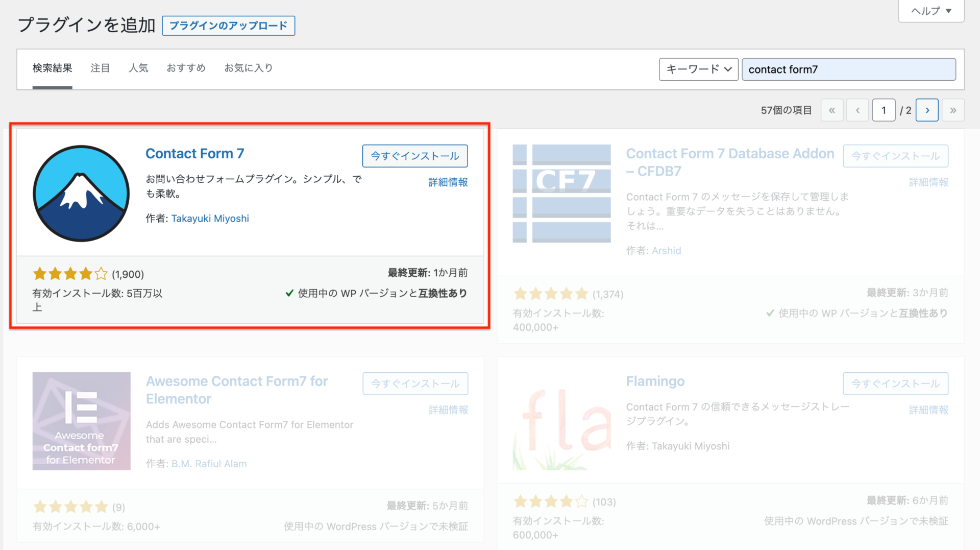Click the CFDB7 five-star rating
This screenshot has height=550, width=980.
pos(551,294)
